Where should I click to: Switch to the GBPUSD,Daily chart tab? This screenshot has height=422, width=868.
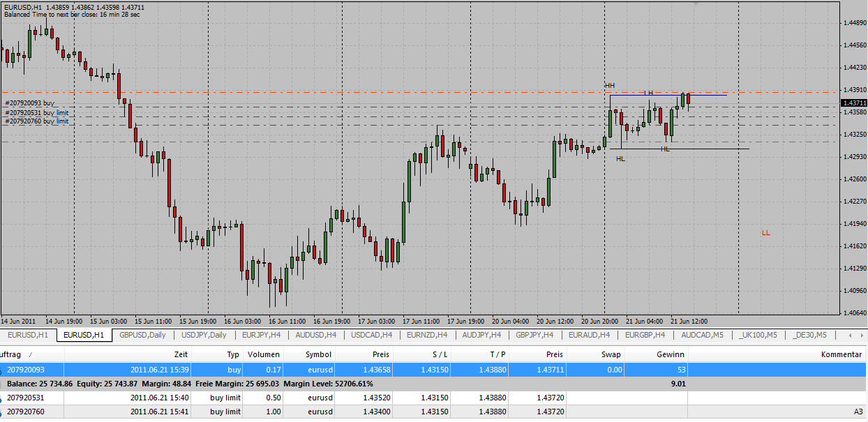click(142, 336)
